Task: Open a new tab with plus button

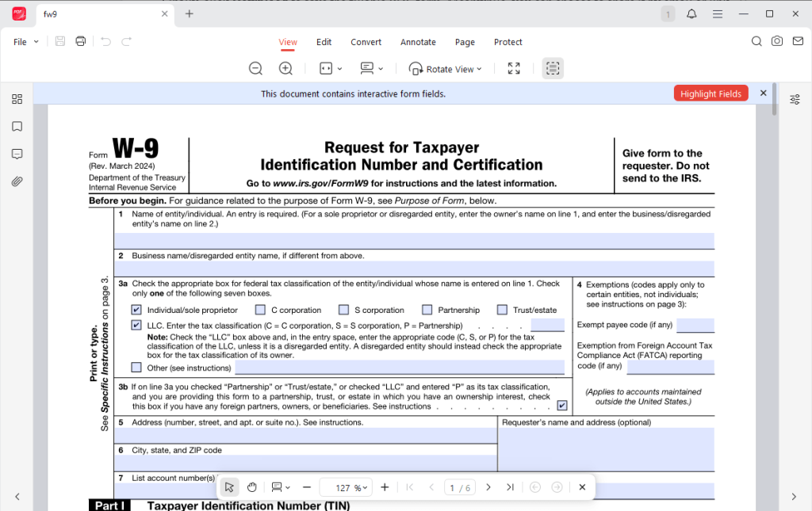Action: pos(190,14)
